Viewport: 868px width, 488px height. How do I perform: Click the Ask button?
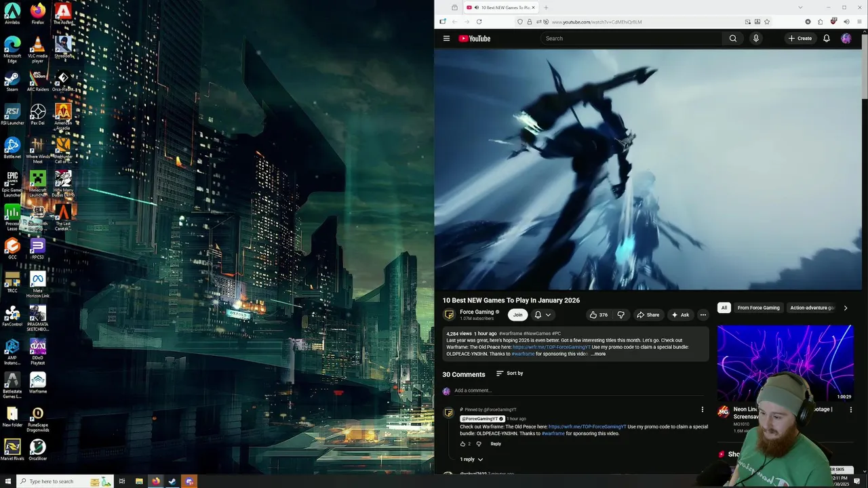(680, 314)
